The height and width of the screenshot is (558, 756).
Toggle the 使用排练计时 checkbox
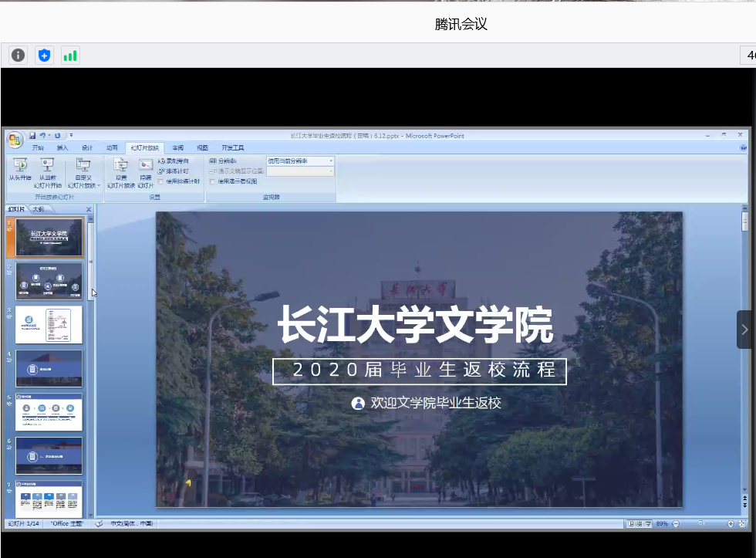click(x=160, y=181)
